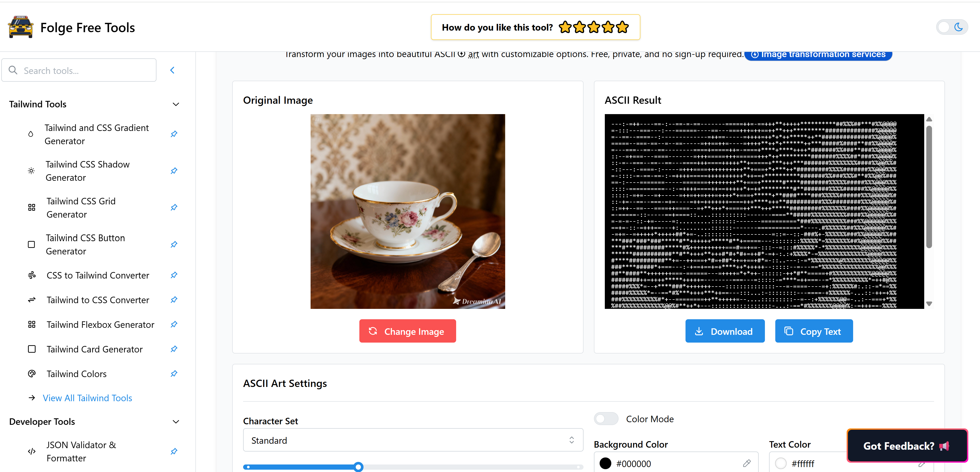
Task: Collapse the sidebar with the left chevron
Action: (x=172, y=70)
